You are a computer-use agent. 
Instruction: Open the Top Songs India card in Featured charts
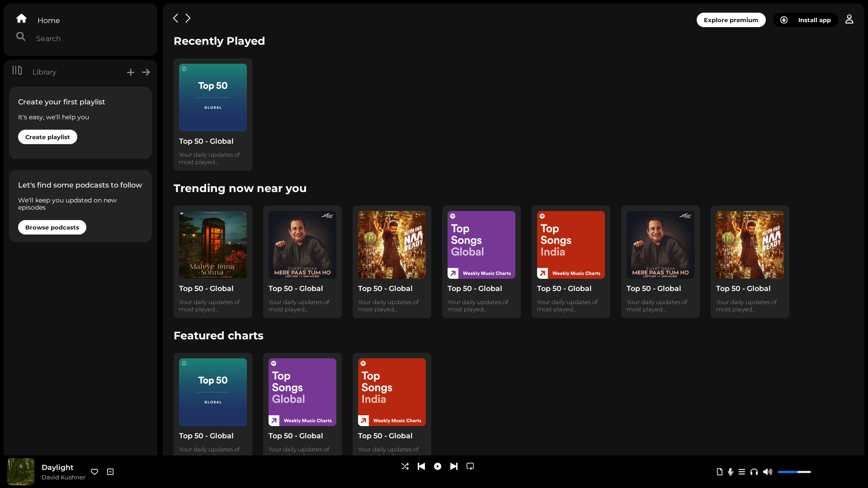pyautogui.click(x=392, y=404)
